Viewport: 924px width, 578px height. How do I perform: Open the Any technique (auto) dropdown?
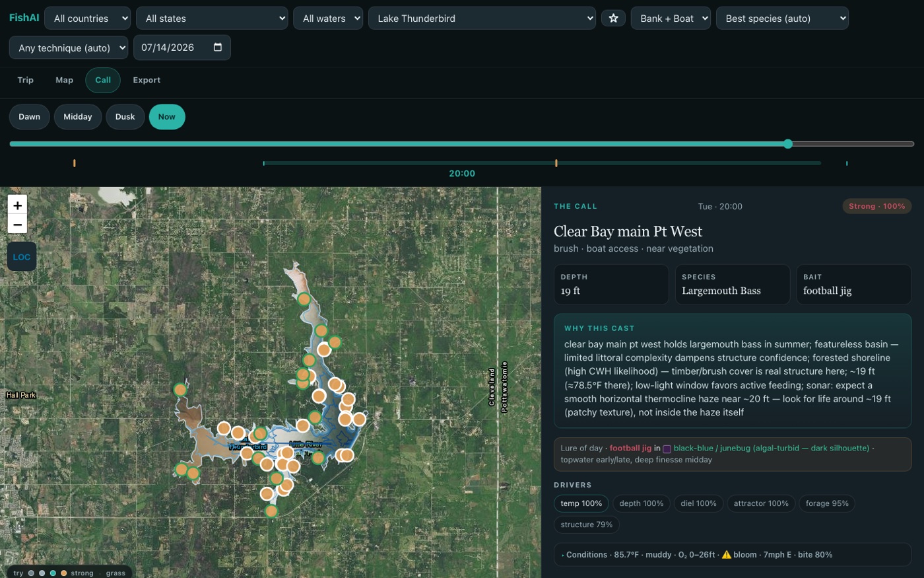click(69, 48)
